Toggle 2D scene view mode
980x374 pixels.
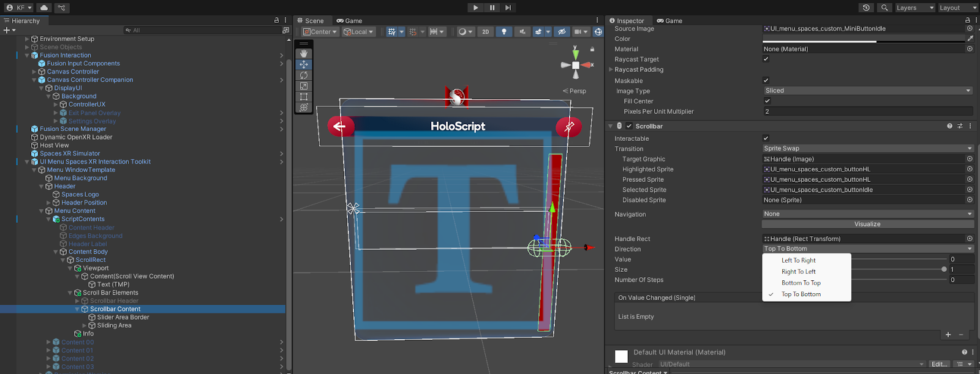click(485, 32)
